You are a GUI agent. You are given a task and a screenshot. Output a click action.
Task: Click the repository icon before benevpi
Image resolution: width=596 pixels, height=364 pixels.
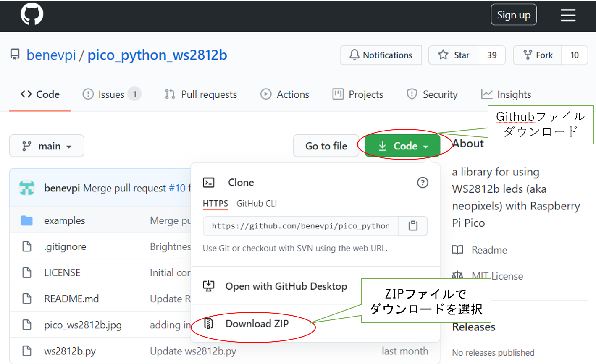15,55
